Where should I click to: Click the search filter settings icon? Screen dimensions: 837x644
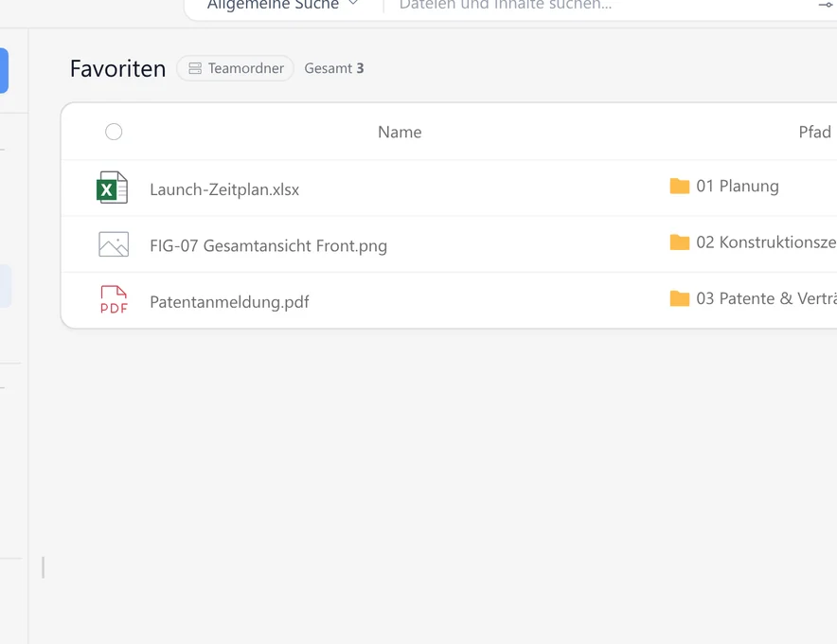tap(826, 5)
